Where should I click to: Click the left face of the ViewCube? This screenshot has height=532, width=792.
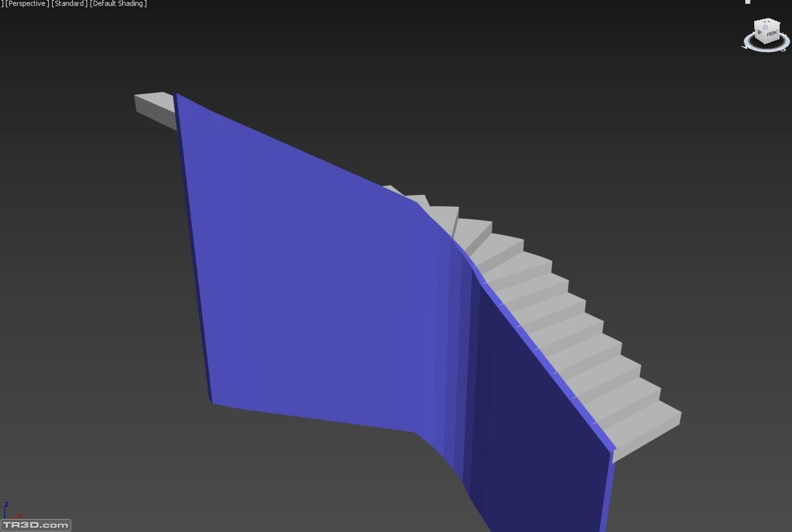[759, 33]
